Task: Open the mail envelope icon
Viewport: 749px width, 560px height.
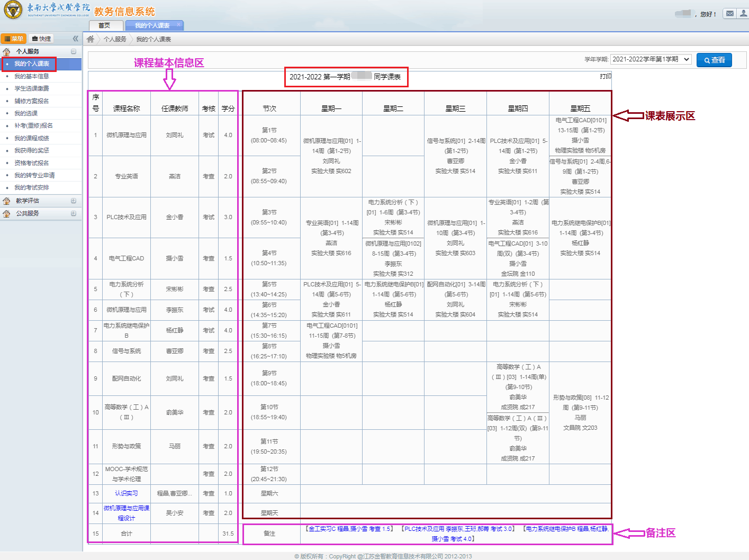Action: coord(730,13)
